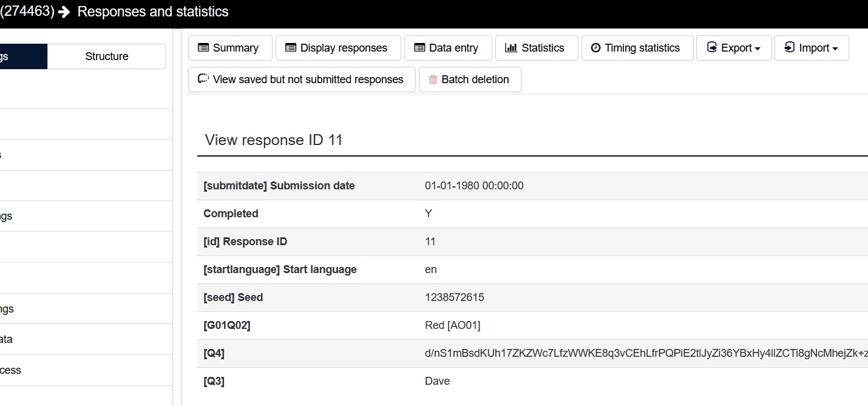
Task: Click the seed value 1238572615
Action: [x=455, y=297]
